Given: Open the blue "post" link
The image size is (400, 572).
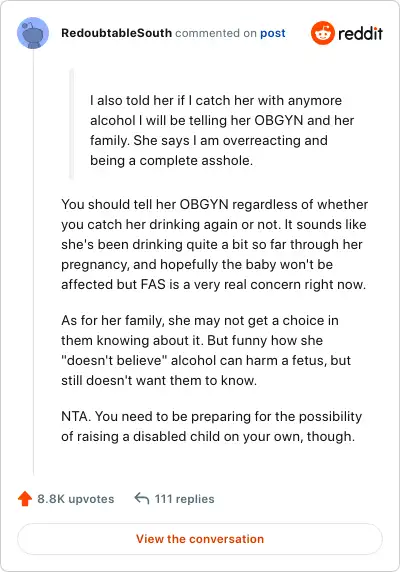Looking at the screenshot, I should pos(273,33).
